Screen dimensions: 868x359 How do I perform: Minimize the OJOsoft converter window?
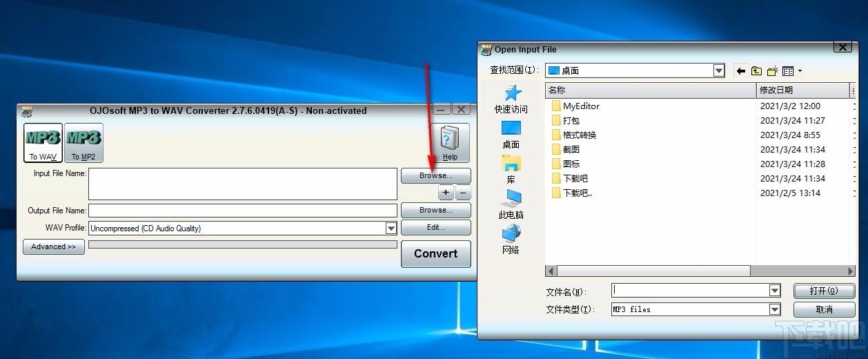[442, 110]
